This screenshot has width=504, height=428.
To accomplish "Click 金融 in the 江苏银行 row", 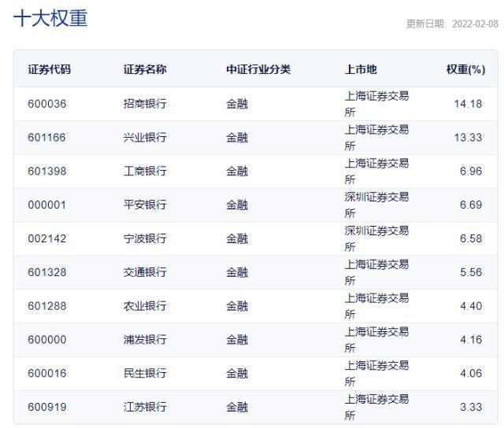I will 237,407.
